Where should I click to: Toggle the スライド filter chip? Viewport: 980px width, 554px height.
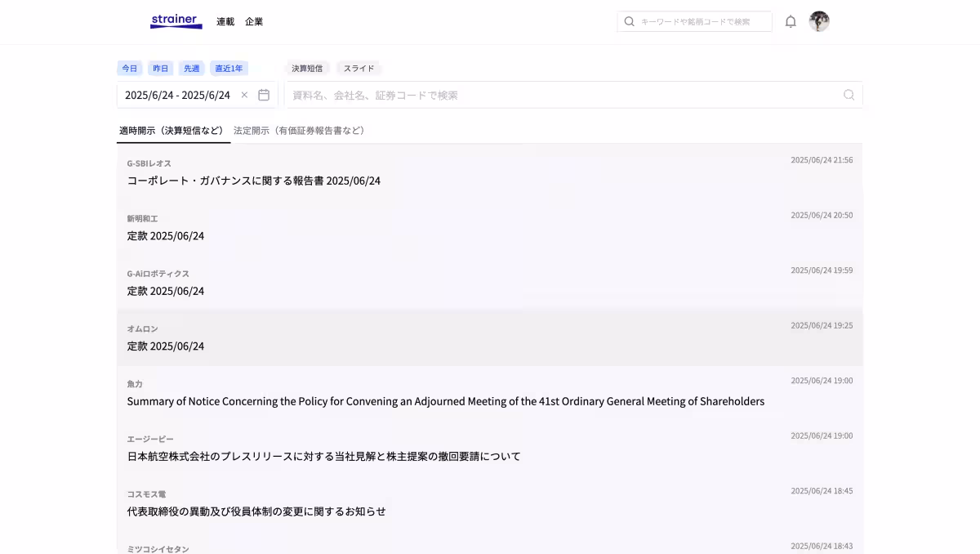click(359, 68)
